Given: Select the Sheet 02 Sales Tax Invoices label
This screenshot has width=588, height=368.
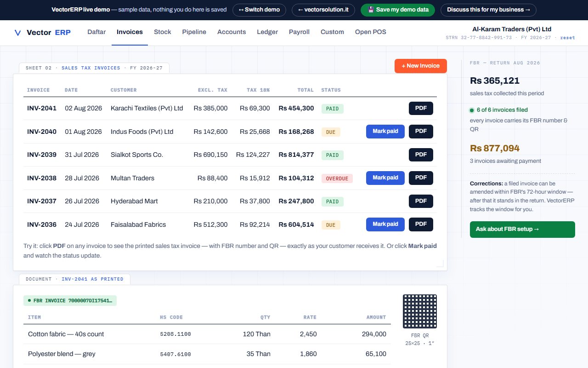Looking at the screenshot, I should (x=94, y=68).
